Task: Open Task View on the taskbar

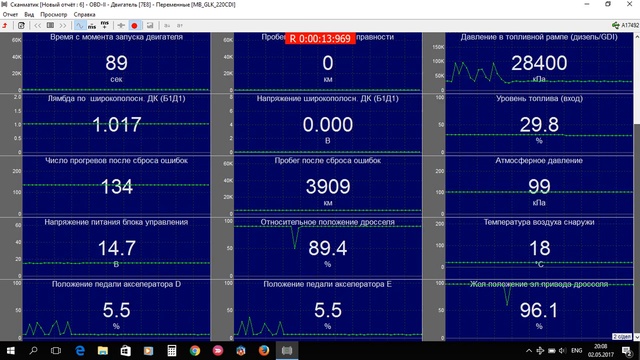Action: point(56,351)
